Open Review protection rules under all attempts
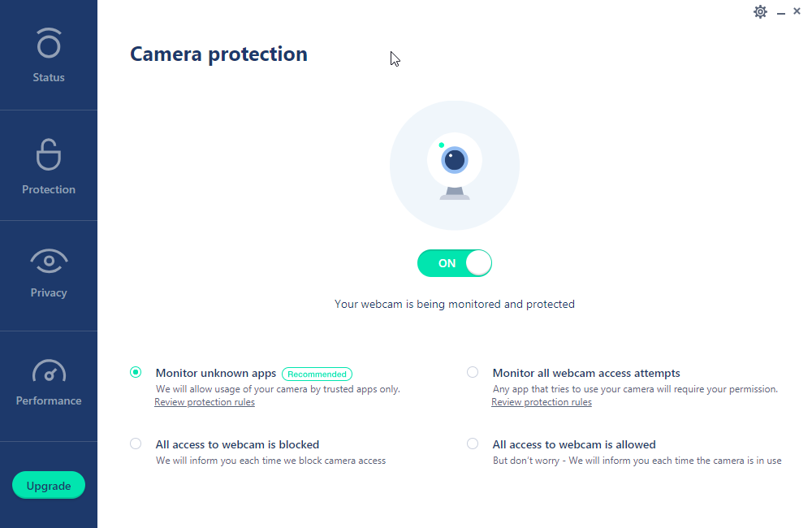Image resolution: width=812 pixels, height=528 pixels. 542,402
